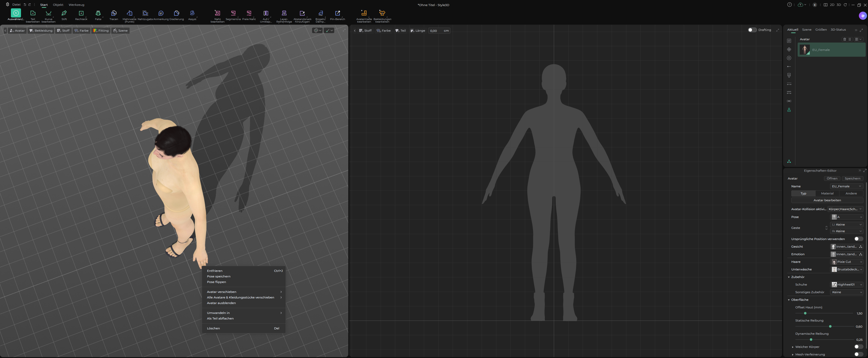Open the Bekleidung bearbeiten tool
This screenshot has width=868, height=358.
(382, 16)
